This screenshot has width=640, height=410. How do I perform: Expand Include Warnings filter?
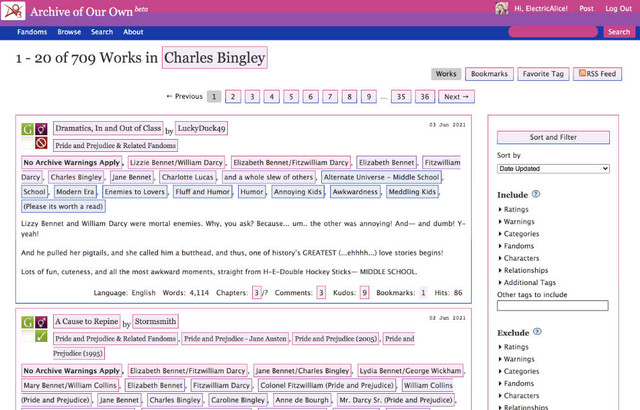516,222
